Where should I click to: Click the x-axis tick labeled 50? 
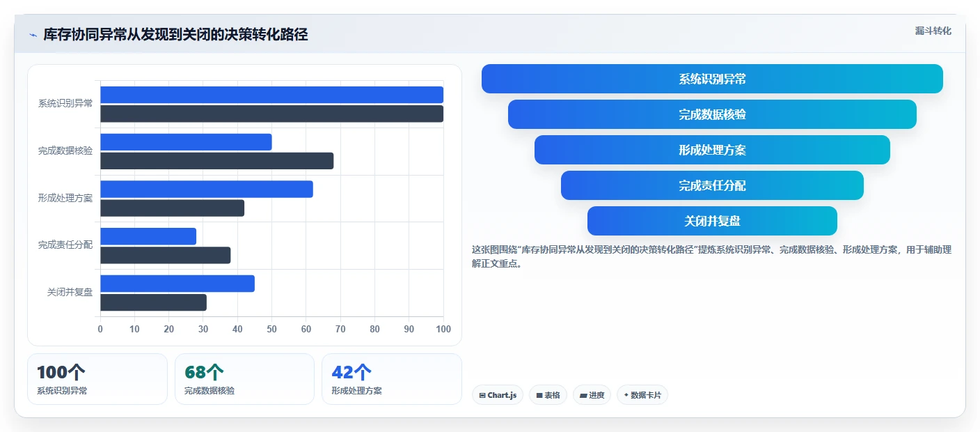point(271,329)
